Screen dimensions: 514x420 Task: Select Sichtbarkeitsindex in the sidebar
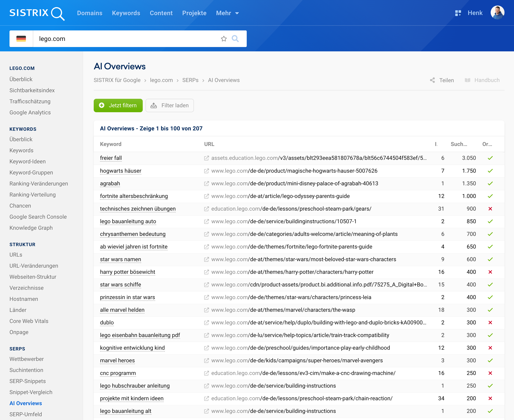click(x=32, y=90)
